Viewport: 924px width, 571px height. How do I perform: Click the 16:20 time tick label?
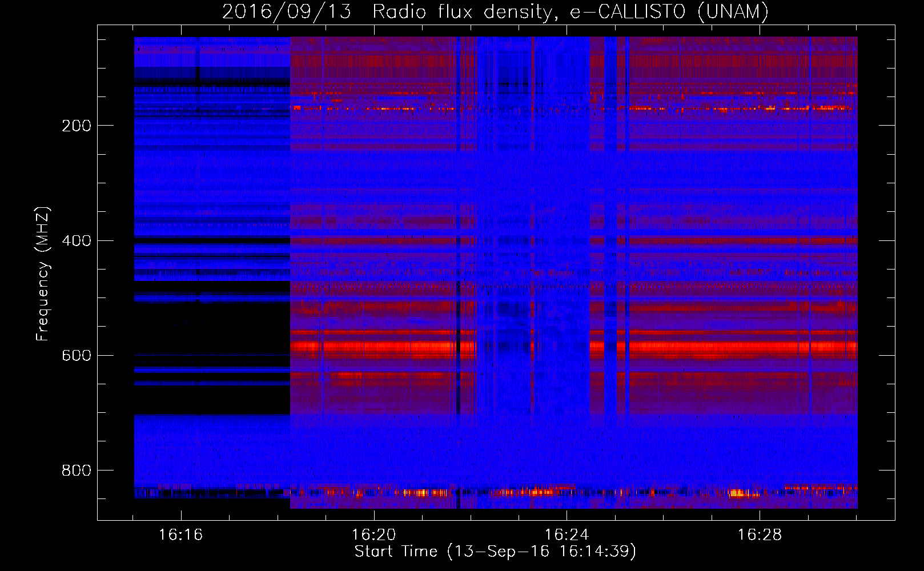click(x=374, y=535)
